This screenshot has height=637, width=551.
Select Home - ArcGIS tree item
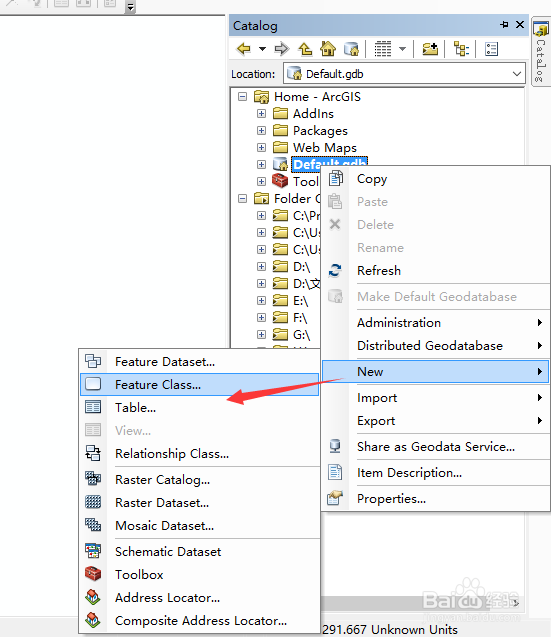click(x=317, y=97)
